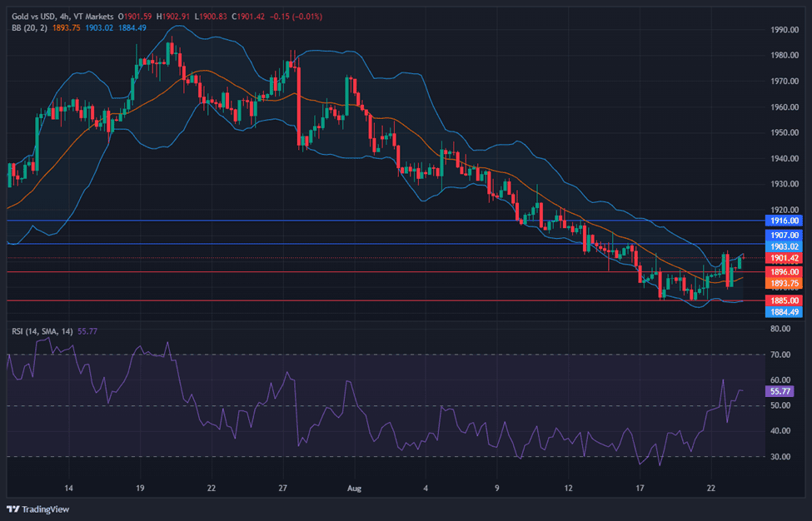Click the 30.00 RSI scale label
Image resolution: width=812 pixels, height=521 pixels.
pyautogui.click(x=780, y=456)
